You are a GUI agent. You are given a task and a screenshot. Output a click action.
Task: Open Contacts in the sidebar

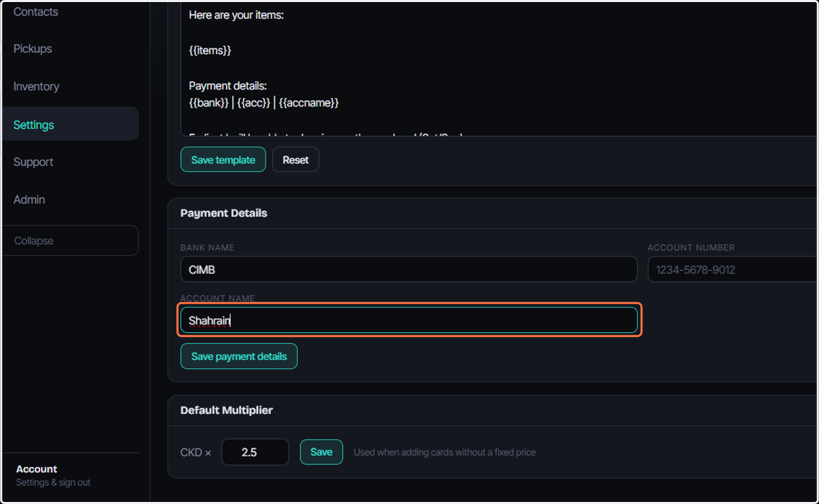pos(35,12)
